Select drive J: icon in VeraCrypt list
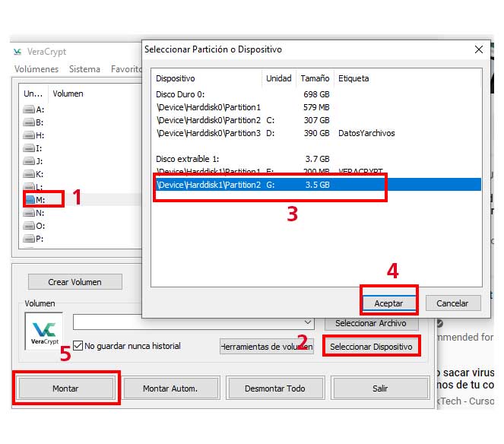504x444 pixels. click(29, 160)
